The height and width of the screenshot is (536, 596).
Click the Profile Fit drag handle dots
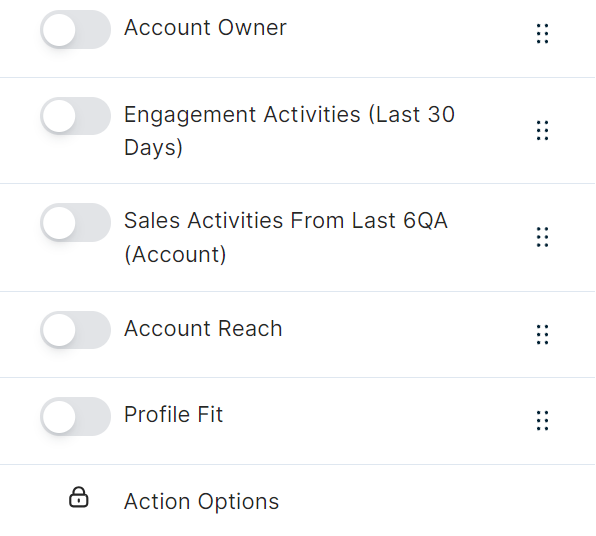tap(542, 420)
